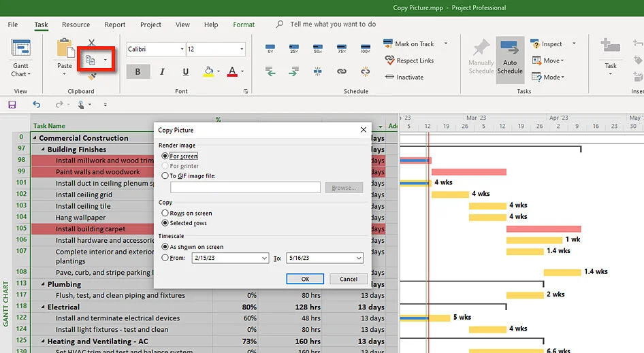Choose the Selected rows option
Image resolution: width=644 pixels, height=353 pixels.
(165, 223)
